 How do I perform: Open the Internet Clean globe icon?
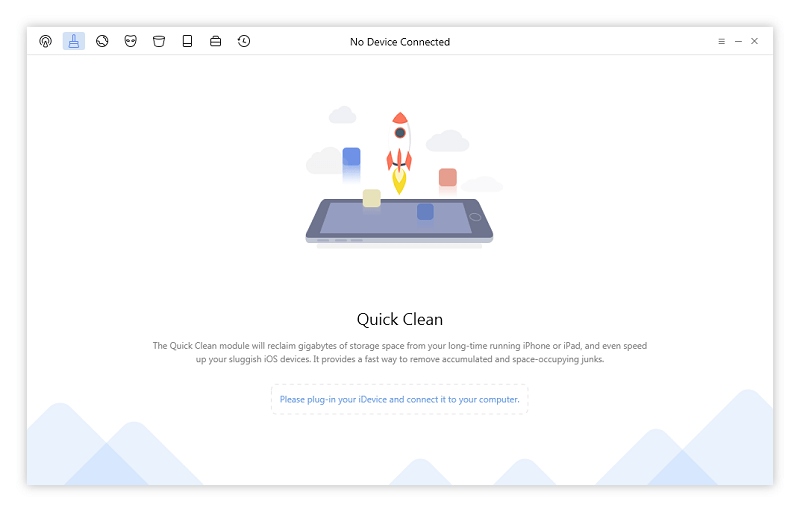[102, 41]
